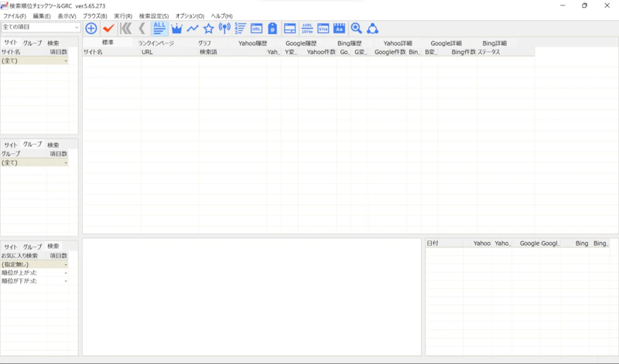Switch to the グラフ tab

coord(204,43)
